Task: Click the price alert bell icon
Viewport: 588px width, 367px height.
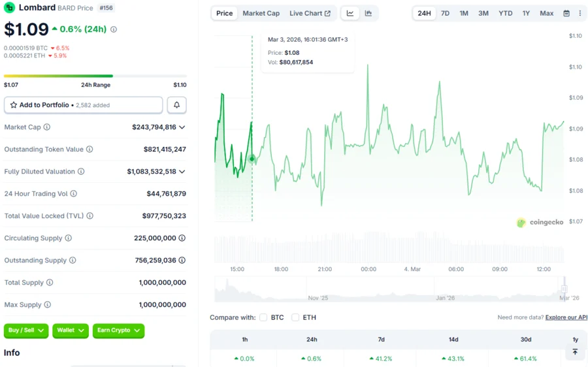Action: pyautogui.click(x=176, y=105)
